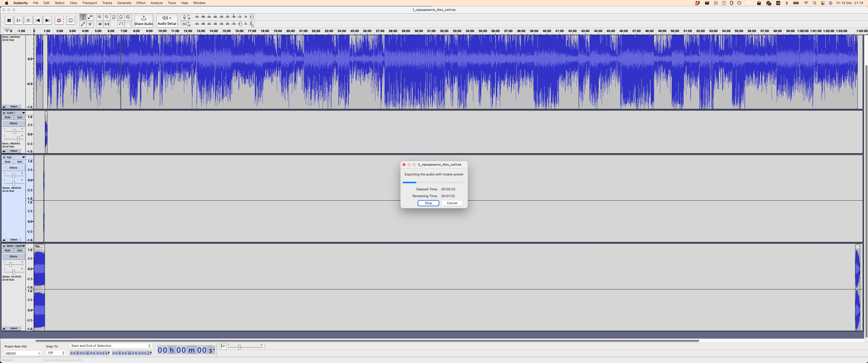Click the red Record button
The width and height of the screenshot is (868, 363).
[x=59, y=20]
